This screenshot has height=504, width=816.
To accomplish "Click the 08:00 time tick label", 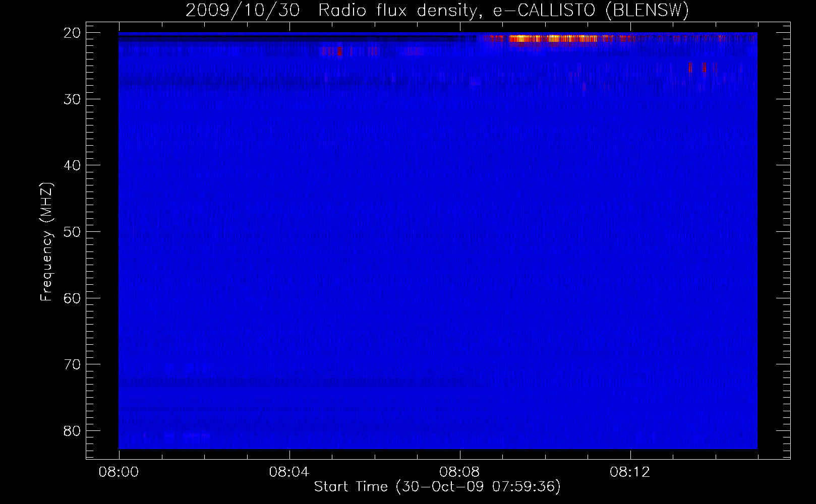I will click(119, 472).
